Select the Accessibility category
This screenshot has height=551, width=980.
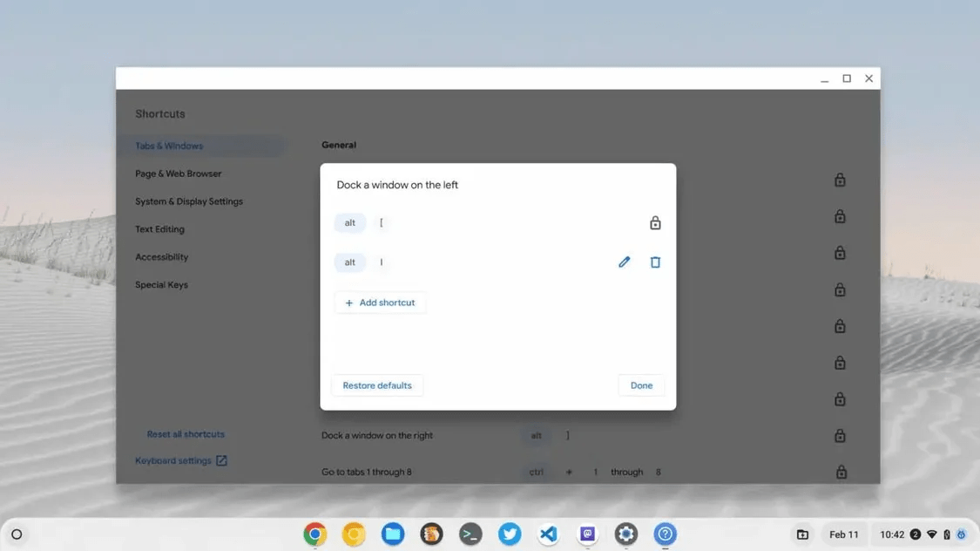(x=161, y=256)
